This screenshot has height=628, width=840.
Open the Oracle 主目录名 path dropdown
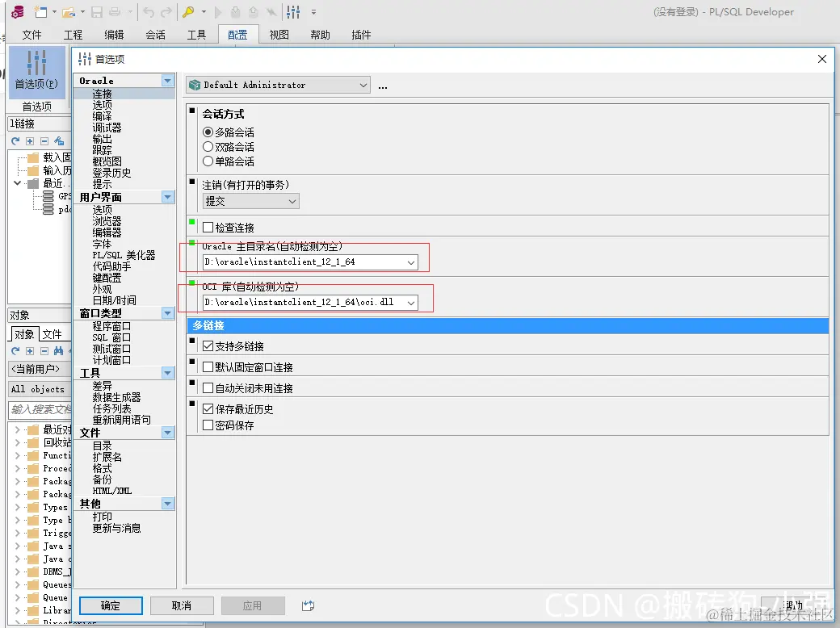[411, 262]
